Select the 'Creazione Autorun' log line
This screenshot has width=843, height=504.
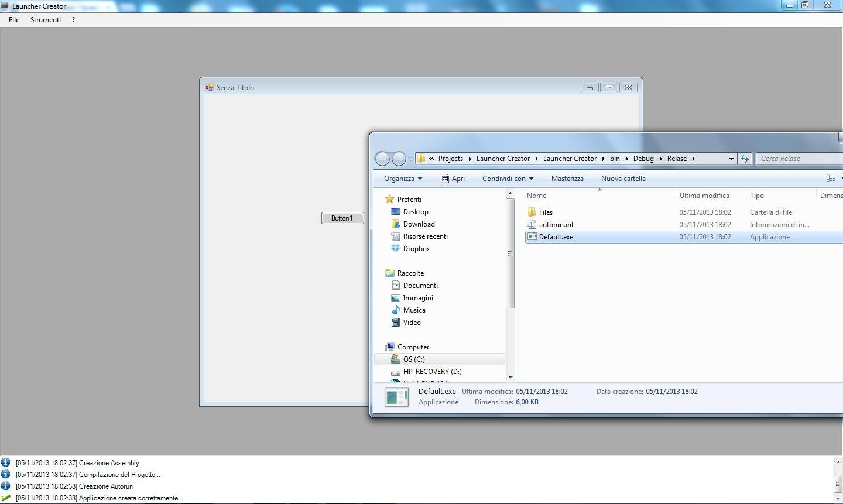(74, 486)
